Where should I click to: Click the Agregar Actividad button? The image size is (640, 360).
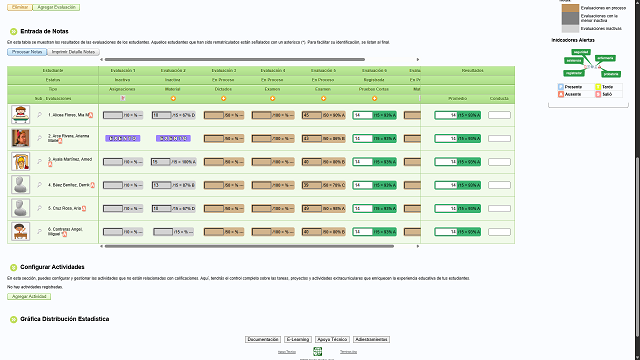pyautogui.click(x=29, y=296)
